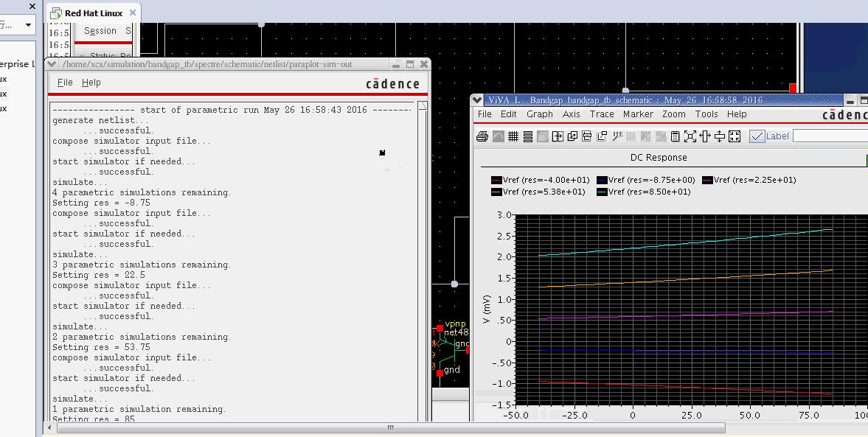The width and height of the screenshot is (868, 437).
Task: Click the grayed subwindow icon in ViVA toolbar
Action: 543,136
